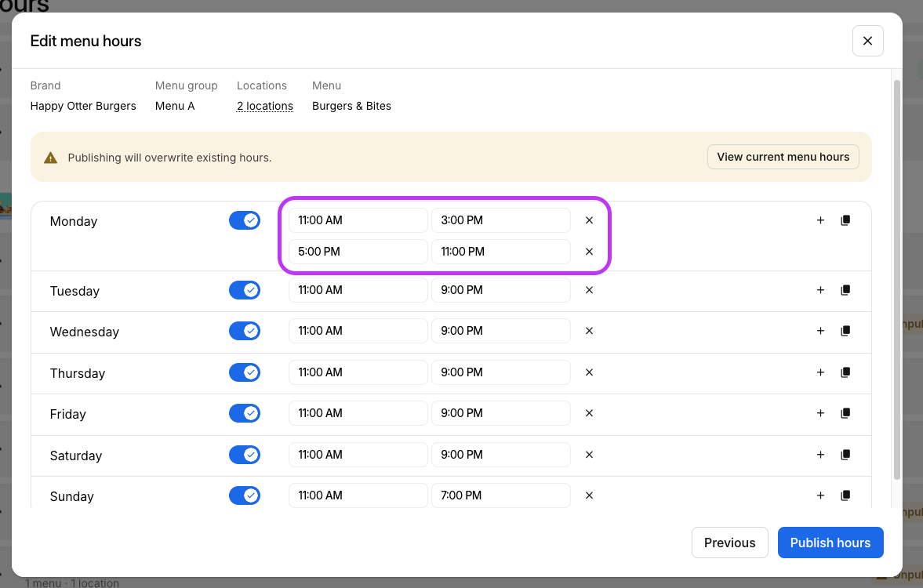
Task: Click View current menu hours button
Action: pyautogui.click(x=783, y=157)
